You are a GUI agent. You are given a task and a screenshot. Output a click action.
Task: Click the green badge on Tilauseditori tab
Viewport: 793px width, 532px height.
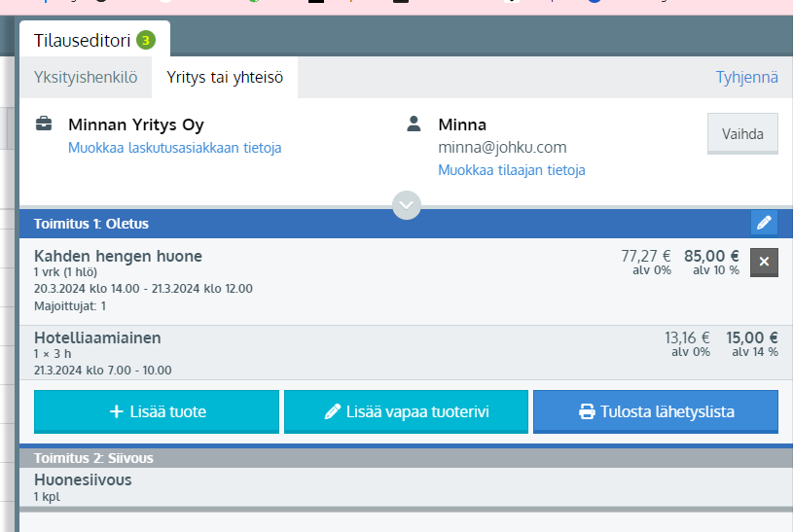pyautogui.click(x=145, y=40)
